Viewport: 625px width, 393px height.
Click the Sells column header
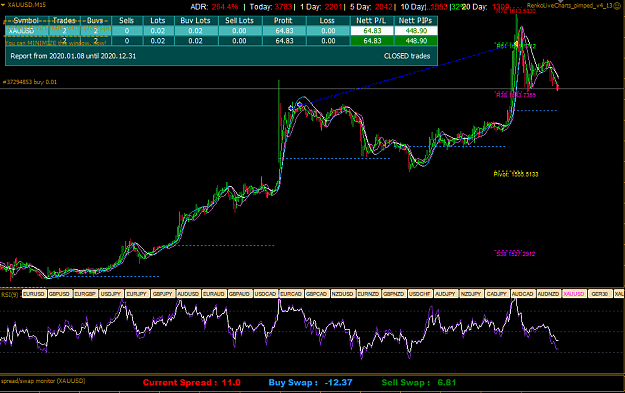pos(127,21)
